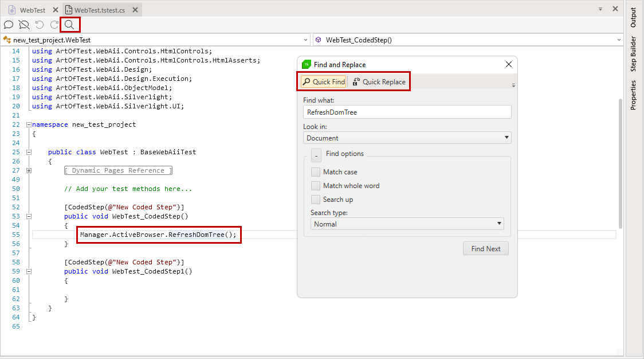This screenshot has width=644, height=359.
Task: Click the public void WebTest_CodedStep() declaration
Action: coord(126,216)
